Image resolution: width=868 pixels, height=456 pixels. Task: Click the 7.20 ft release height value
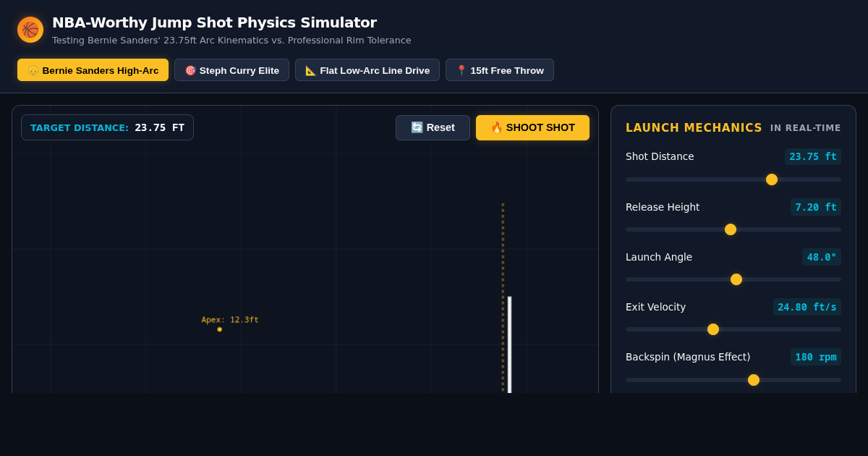pos(816,207)
